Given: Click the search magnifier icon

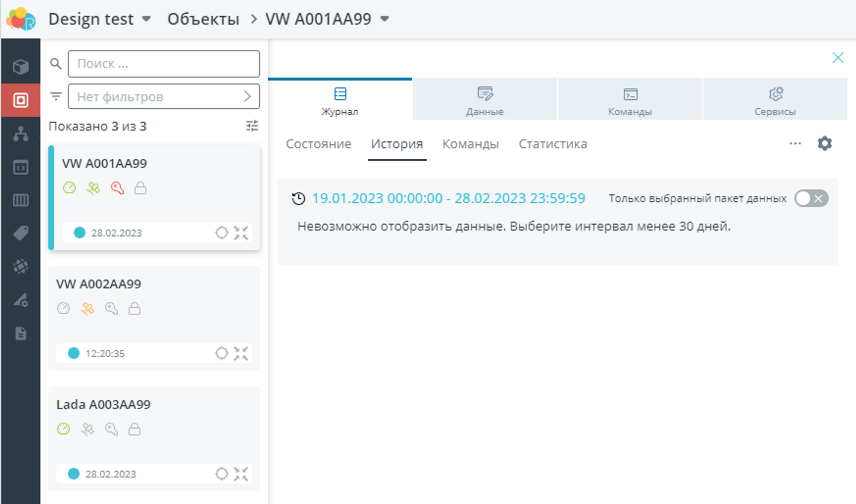Looking at the screenshot, I should point(56,64).
